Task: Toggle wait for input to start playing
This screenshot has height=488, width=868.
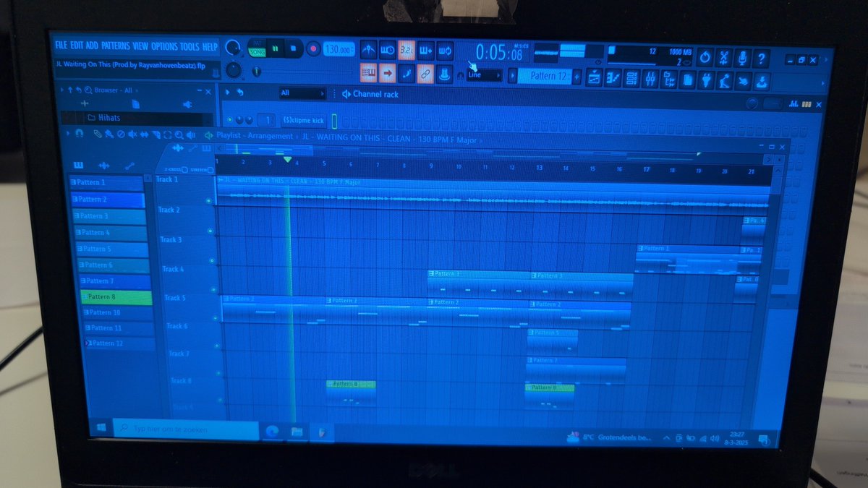Action: click(387, 50)
